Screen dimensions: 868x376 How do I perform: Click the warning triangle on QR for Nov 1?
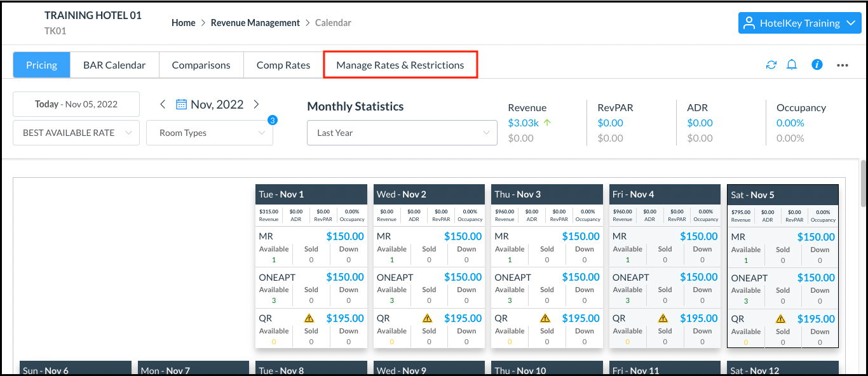309,318
